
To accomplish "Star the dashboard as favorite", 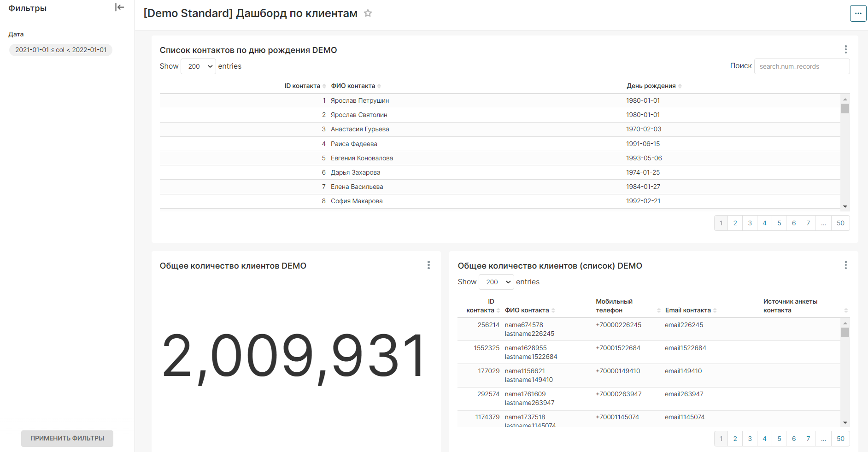I will click(368, 13).
